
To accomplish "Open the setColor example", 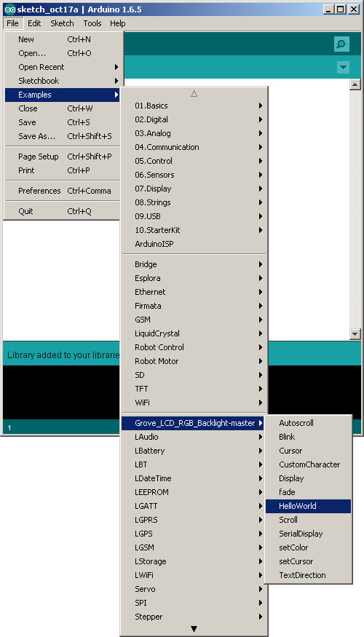I will pos(309,547).
